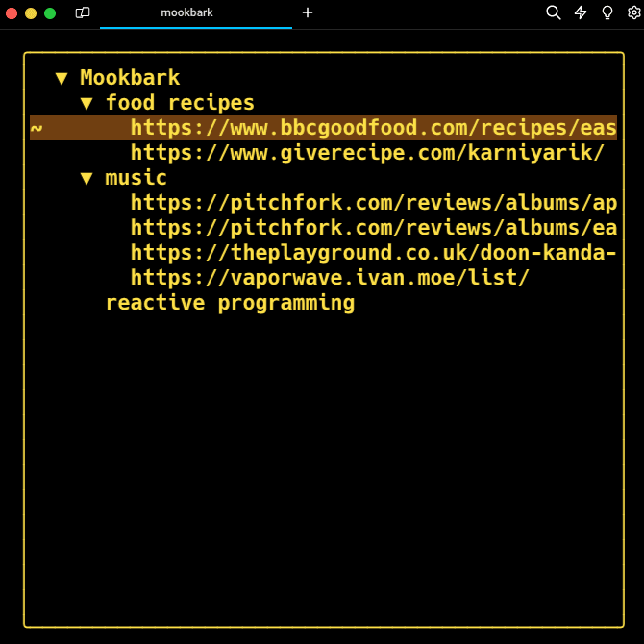644x644 pixels.
Task: Switch to the mookbark tab
Action: pos(186,12)
